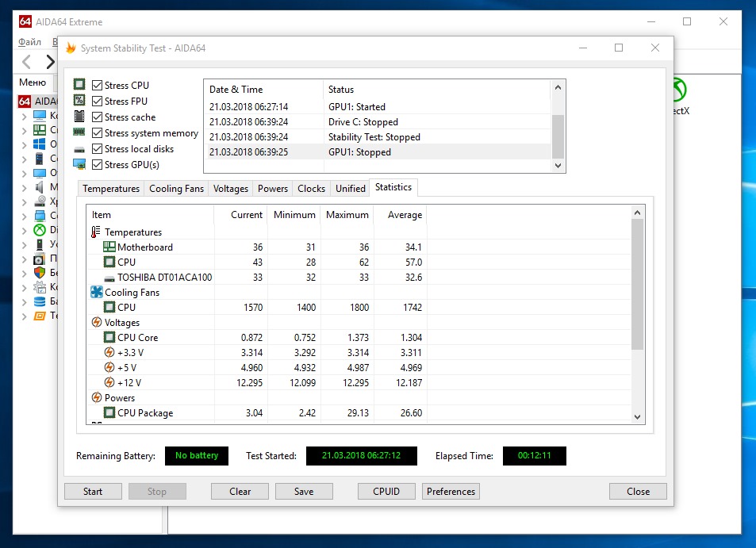Click the Temperatures thermometer icon in statistics
The image size is (756, 548).
(x=96, y=232)
